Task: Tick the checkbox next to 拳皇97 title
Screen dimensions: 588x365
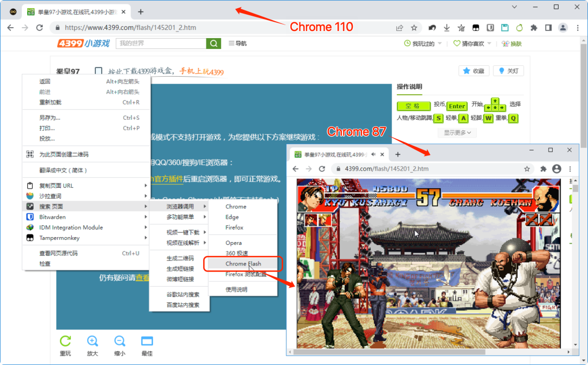Action: pyautogui.click(x=98, y=71)
